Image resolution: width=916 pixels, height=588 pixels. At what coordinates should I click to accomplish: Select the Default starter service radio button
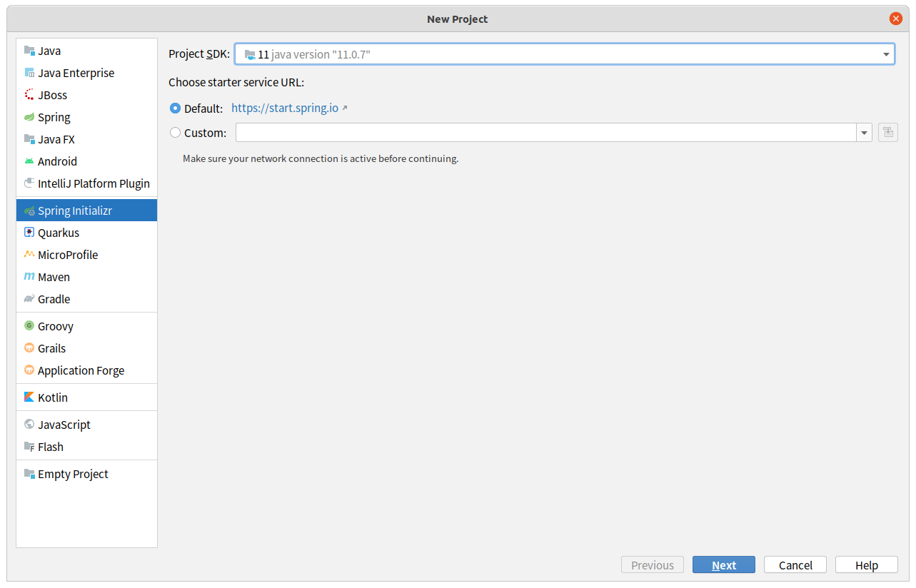176,108
